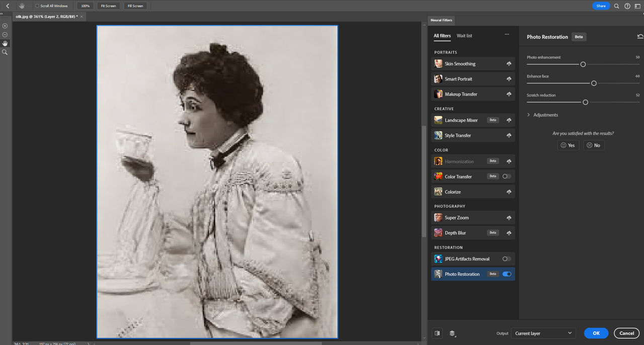
Task: Click the Beta badge next to Color Transfer
Action: click(493, 177)
